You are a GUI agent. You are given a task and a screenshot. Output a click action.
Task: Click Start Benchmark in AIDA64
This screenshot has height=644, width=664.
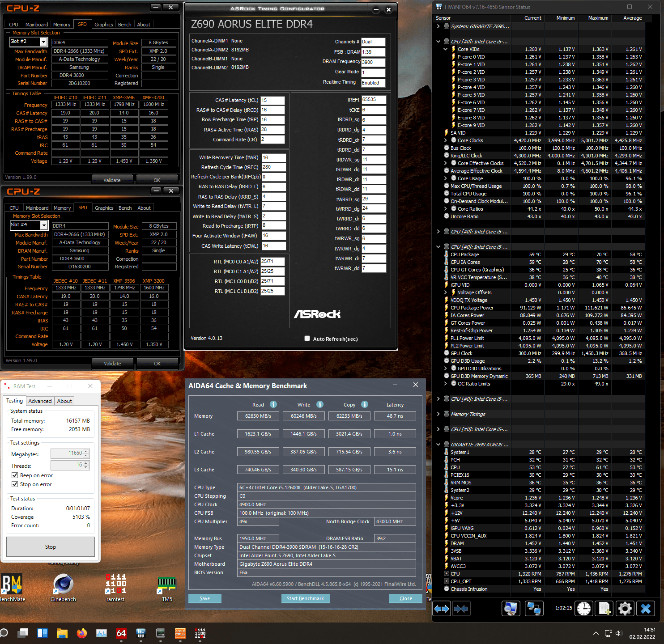(x=305, y=598)
